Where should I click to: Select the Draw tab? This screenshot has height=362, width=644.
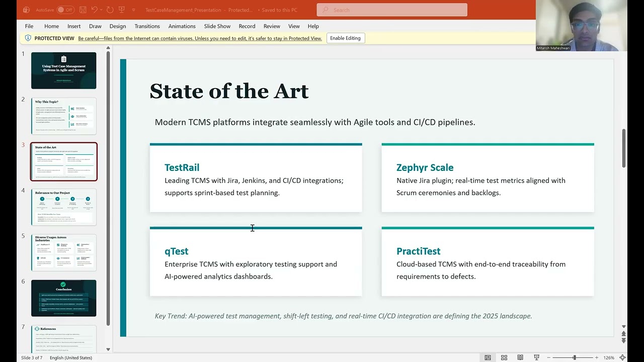pos(95,26)
